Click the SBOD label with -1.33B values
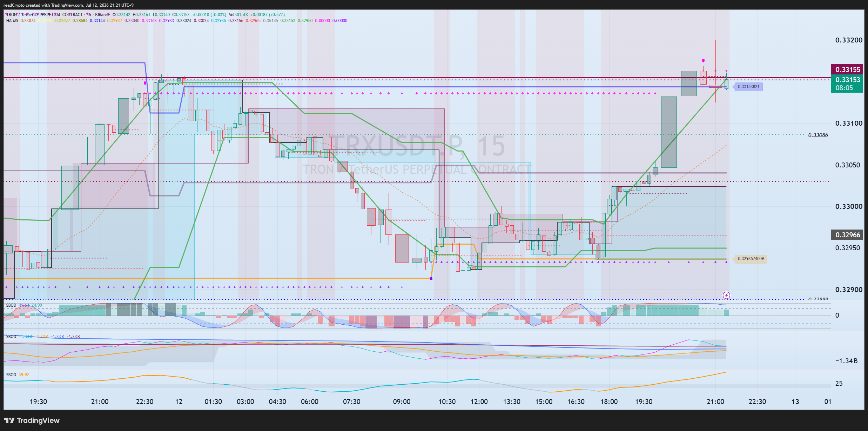 [x=43, y=337]
